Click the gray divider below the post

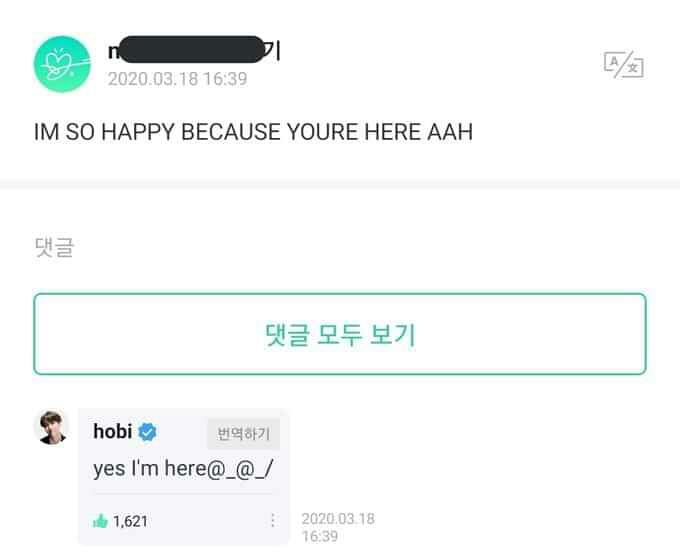(340, 185)
